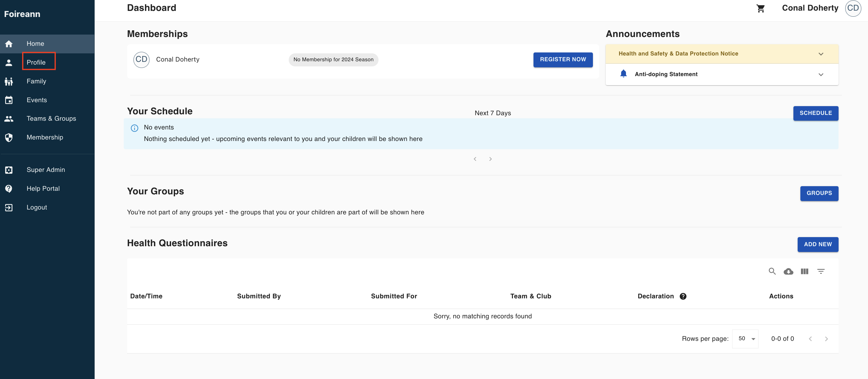Sort by Submitted For column header
The width and height of the screenshot is (868, 379).
[394, 296]
